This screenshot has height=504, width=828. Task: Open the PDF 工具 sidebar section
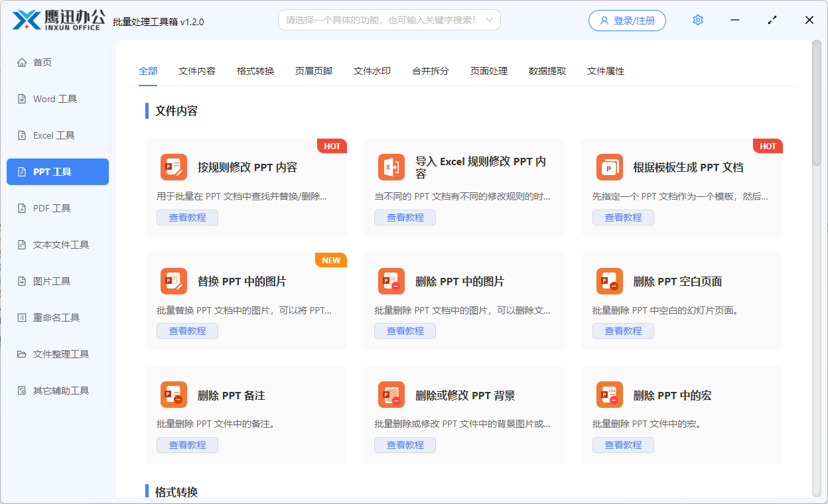click(57, 208)
